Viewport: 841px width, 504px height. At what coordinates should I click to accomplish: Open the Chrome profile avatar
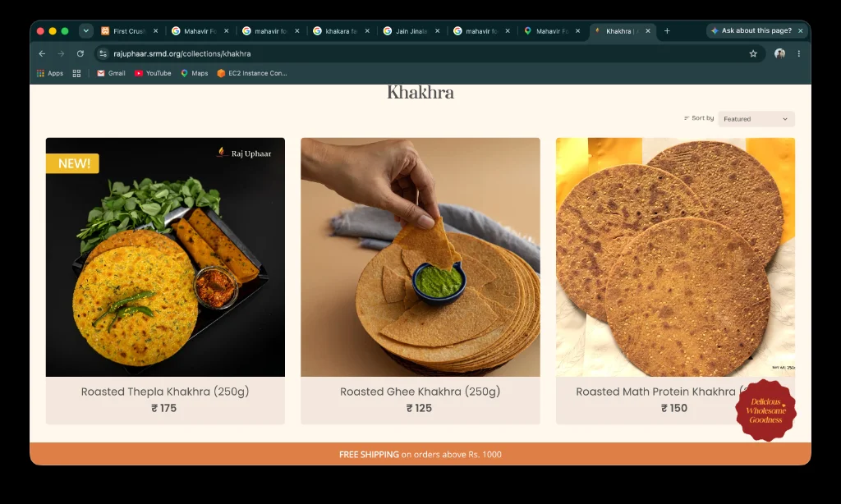(x=779, y=53)
